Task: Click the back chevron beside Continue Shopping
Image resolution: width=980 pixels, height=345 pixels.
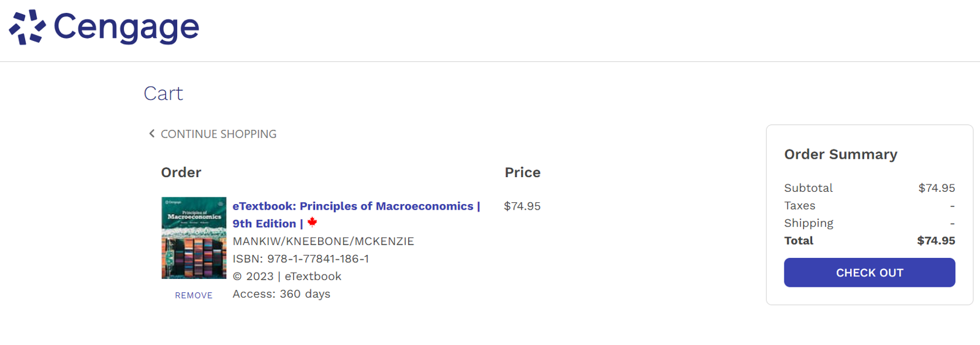Action: pos(151,133)
